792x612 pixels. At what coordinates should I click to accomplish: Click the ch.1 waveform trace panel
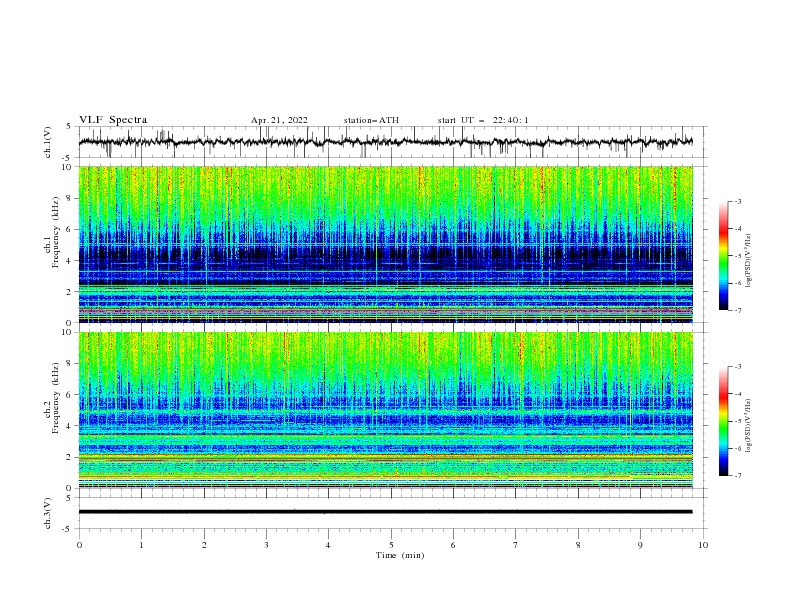[x=393, y=142]
